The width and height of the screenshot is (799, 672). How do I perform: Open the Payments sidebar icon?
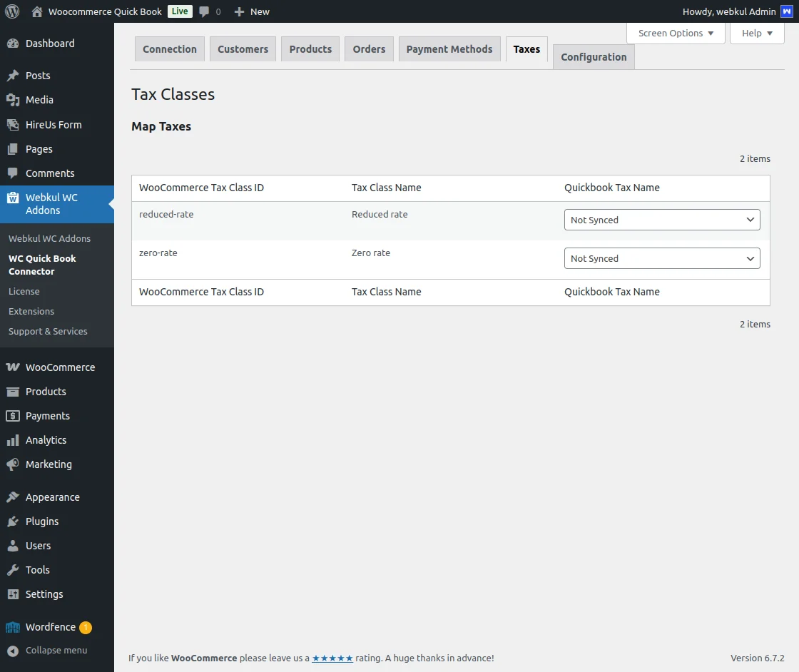[x=15, y=415]
